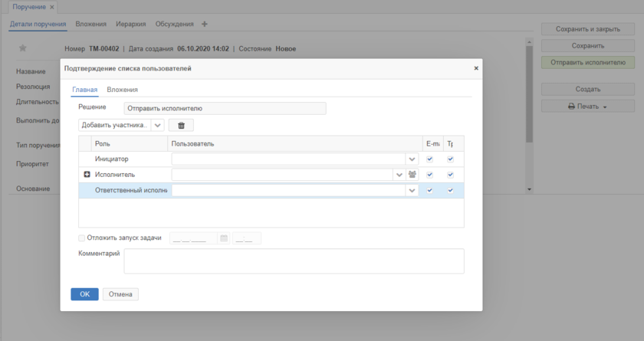Close the Подтверждение списка пользователей dialog
Viewport: 644px width, 341px height.
(475, 68)
